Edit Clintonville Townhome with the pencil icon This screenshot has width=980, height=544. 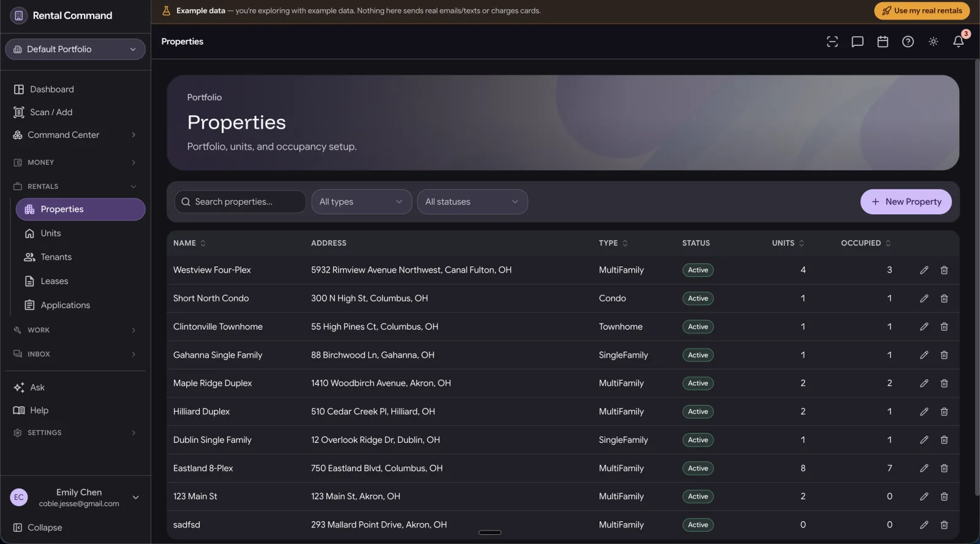pyautogui.click(x=924, y=327)
